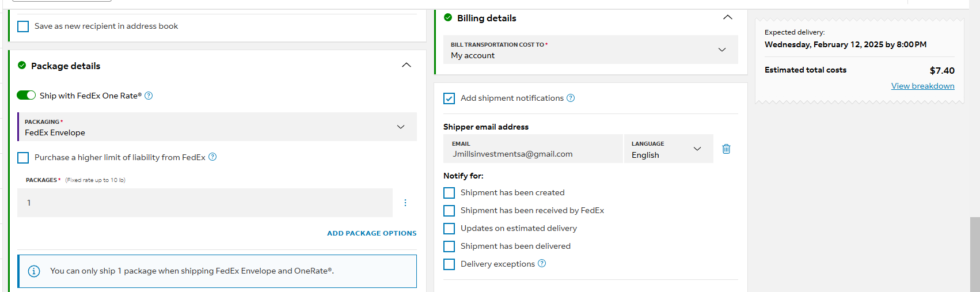Collapse the Package details section
980x292 pixels.
tap(407, 65)
